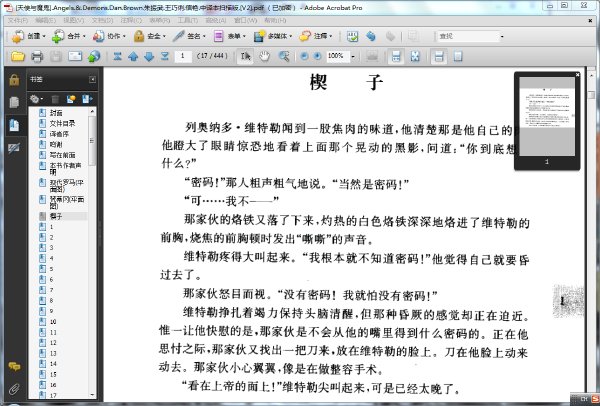
Task: Click the Open file folder icon
Action: pyautogui.click(x=18, y=57)
